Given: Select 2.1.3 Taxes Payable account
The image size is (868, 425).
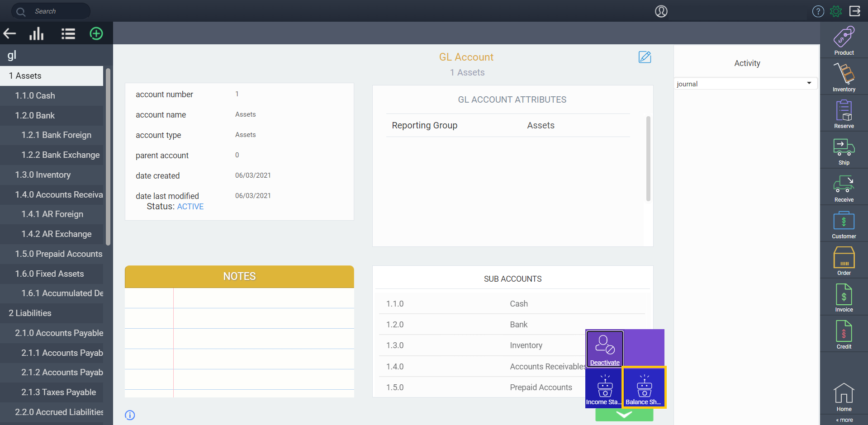Looking at the screenshot, I should pos(52,392).
